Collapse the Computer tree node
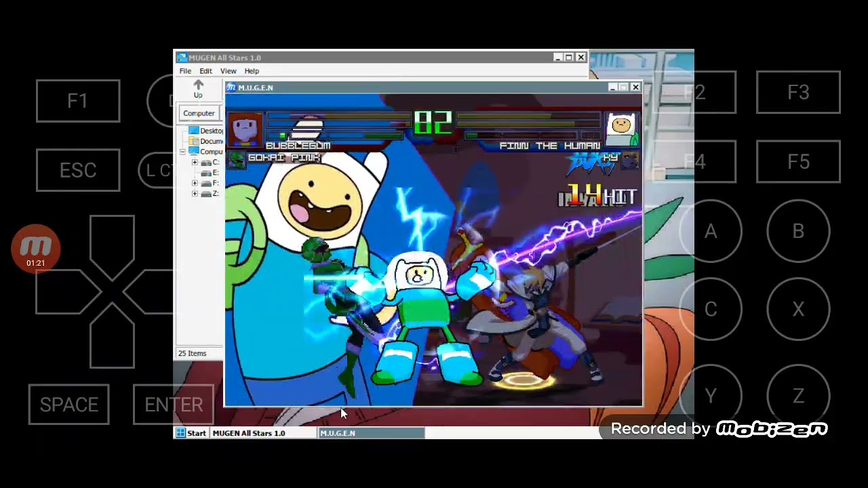Screen dimensions: 868x488 click(182, 152)
